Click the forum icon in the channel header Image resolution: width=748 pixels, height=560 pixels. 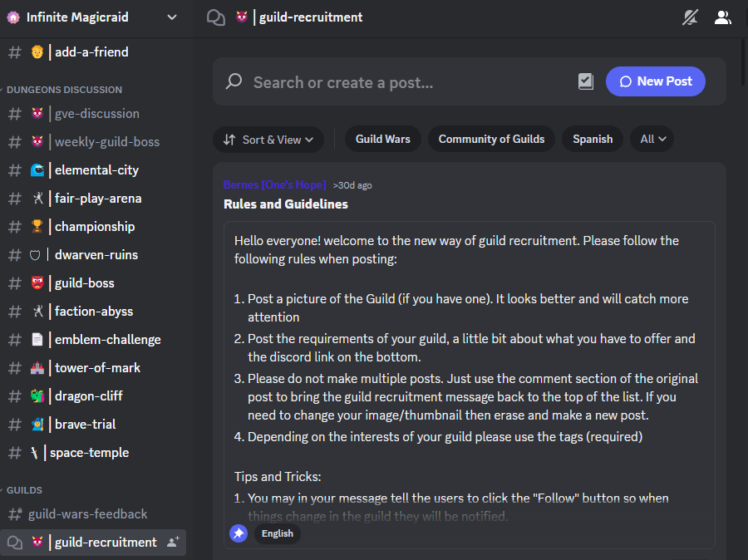pos(215,17)
